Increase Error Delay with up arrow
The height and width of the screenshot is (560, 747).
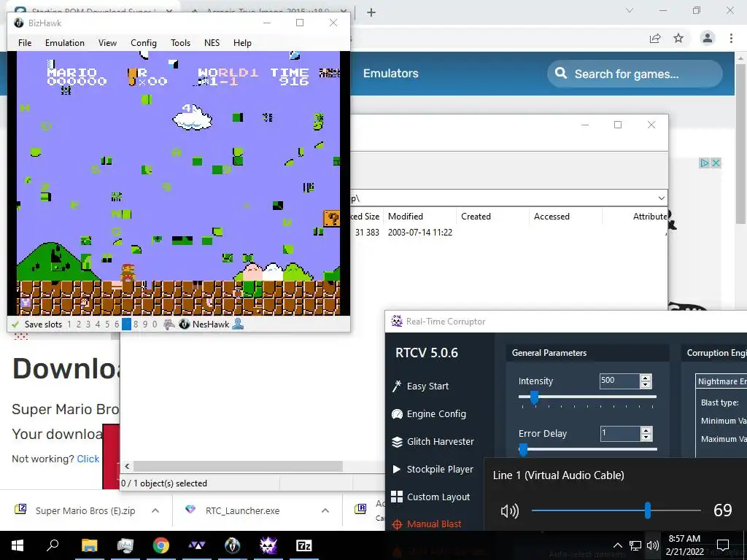coord(646,430)
